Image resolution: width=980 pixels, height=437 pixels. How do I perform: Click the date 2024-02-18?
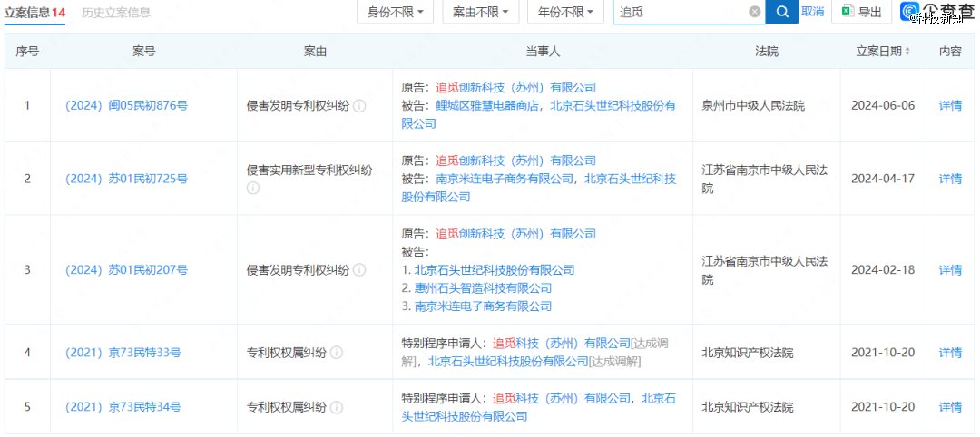883,270
